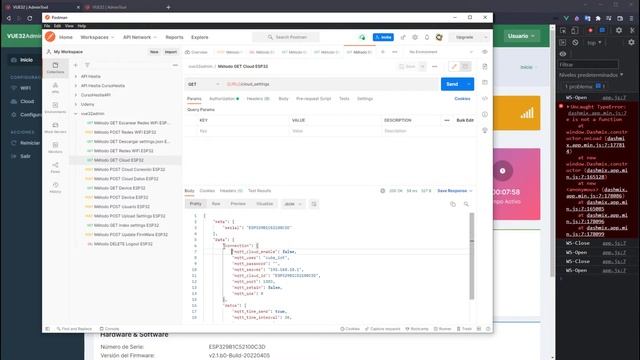Click Bulk Edit in query params
The height and width of the screenshot is (360, 640).
point(465,120)
